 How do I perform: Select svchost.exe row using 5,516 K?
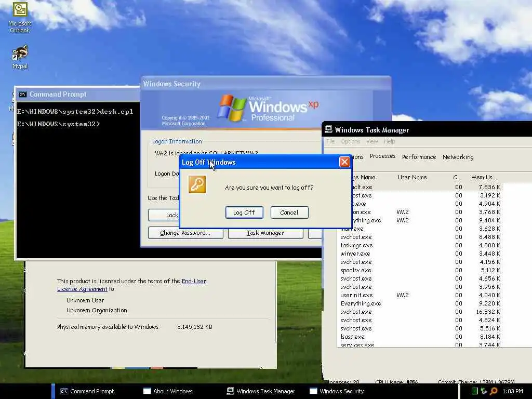click(420, 328)
